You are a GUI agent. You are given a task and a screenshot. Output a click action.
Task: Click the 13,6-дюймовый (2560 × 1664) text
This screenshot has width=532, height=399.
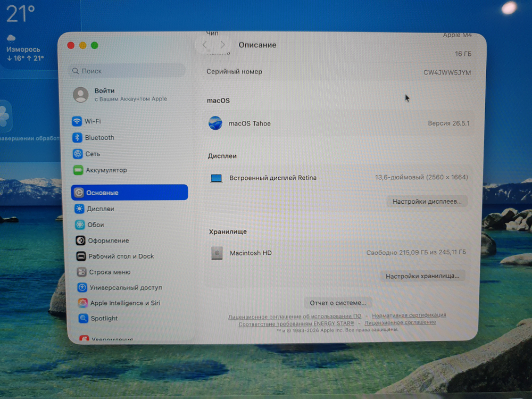[x=421, y=177]
